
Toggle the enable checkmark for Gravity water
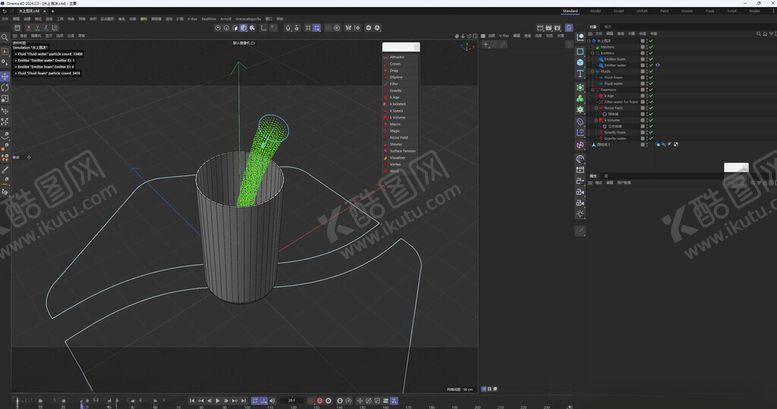tap(649, 138)
